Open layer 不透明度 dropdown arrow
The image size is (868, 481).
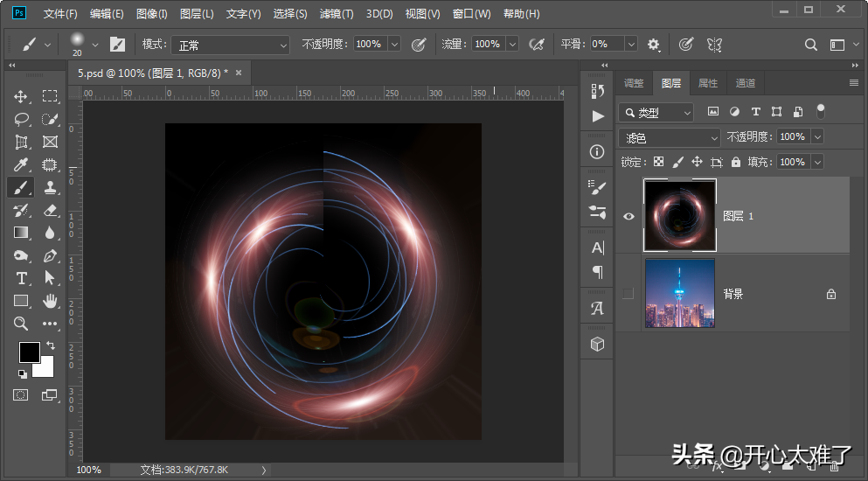[x=817, y=136]
